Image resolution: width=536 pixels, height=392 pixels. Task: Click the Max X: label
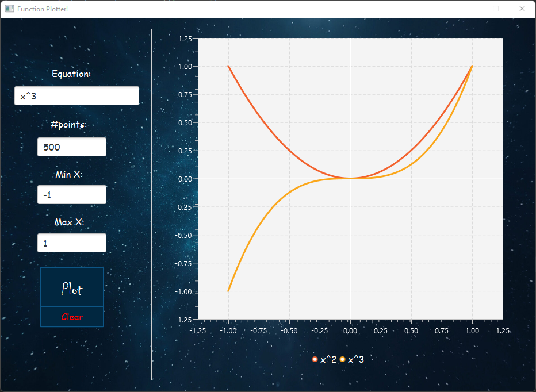69,222
